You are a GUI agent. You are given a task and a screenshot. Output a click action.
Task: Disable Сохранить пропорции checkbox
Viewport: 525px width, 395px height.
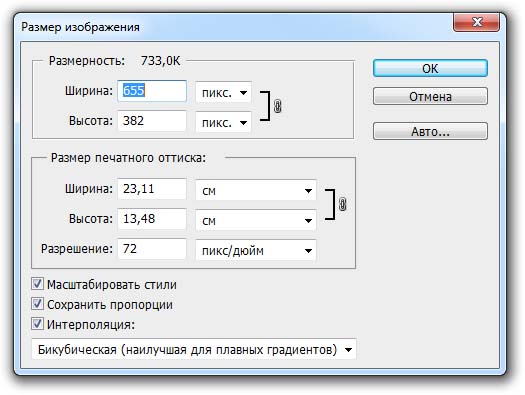click(x=37, y=304)
